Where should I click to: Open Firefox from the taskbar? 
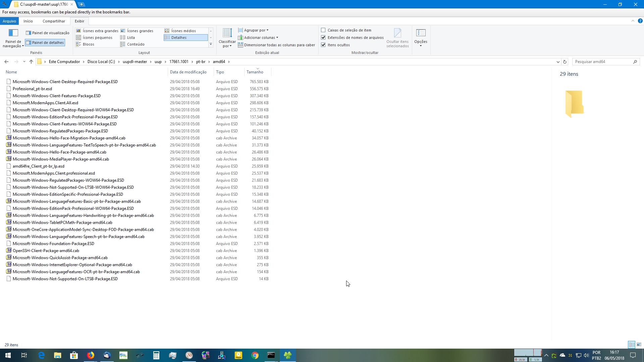[91, 355]
